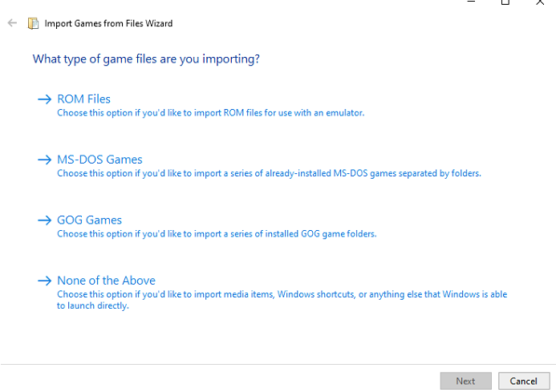This screenshot has width=556, height=392.
Task: Click the media items and shortcuts description
Action: coord(282,300)
